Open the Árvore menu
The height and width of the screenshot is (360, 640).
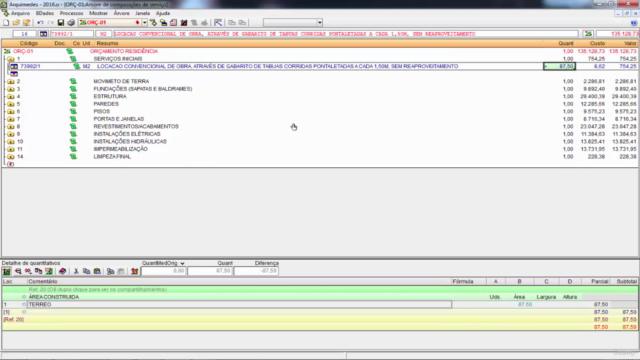121,13
